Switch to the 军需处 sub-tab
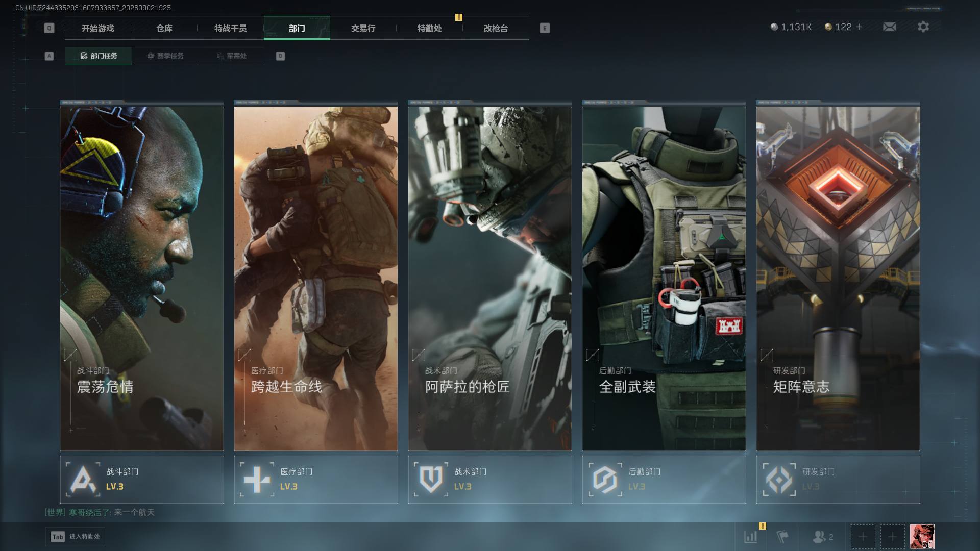This screenshot has height=551, width=980. point(231,56)
